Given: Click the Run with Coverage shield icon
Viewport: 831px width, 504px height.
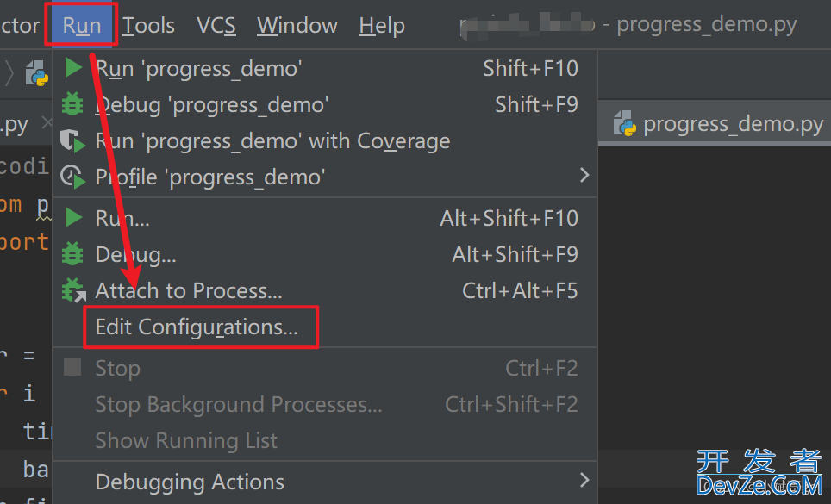Looking at the screenshot, I should pyautogui.click(x=72, y=140).
